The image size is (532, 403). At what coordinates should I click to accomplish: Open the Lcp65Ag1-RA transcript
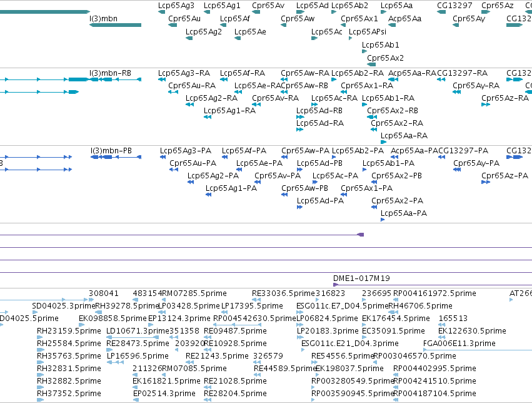point(229,111)
